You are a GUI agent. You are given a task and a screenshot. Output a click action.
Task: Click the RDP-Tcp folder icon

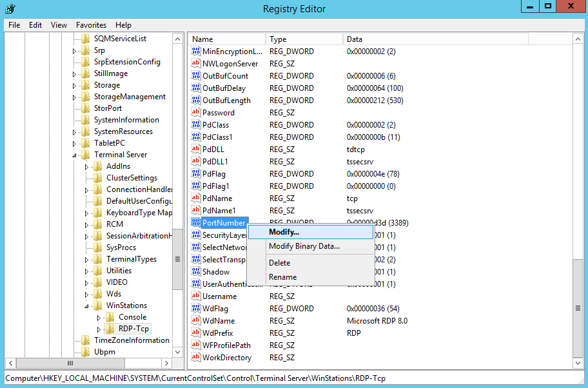point(110,329)
